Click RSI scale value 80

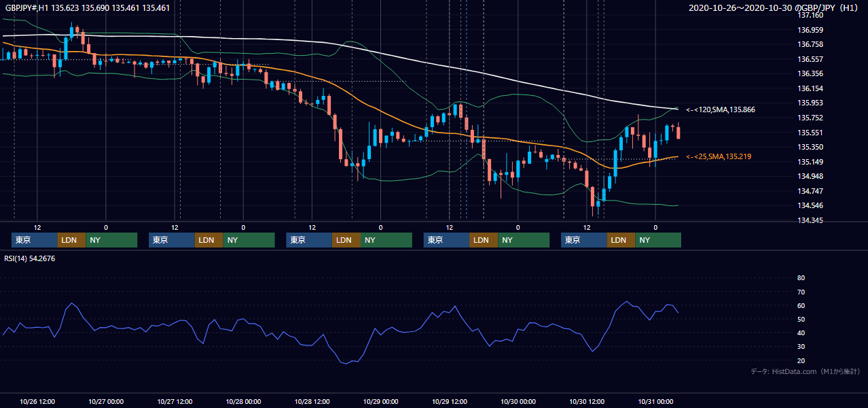801,278
